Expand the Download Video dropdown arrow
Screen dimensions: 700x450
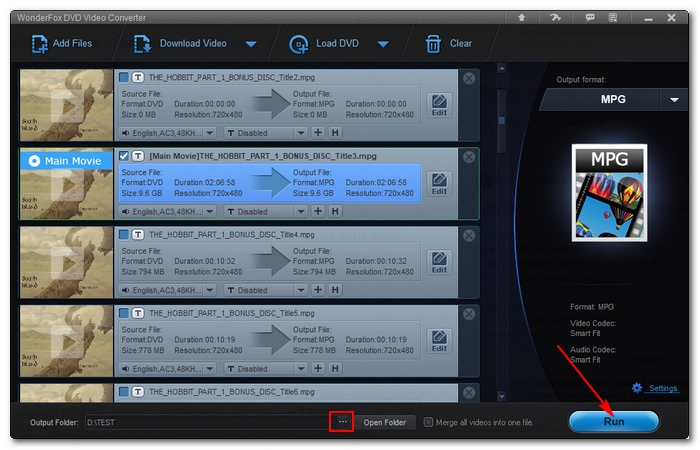click(251, 44)
